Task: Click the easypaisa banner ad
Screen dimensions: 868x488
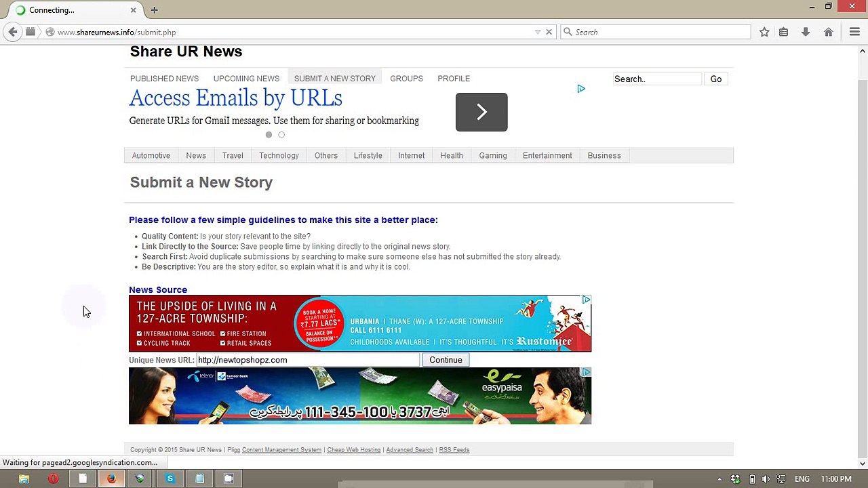Action: click(x=360, y=396)
